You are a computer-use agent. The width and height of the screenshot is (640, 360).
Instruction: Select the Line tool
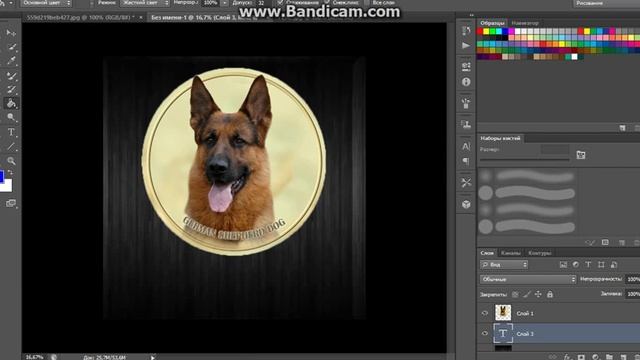[11, 147]
